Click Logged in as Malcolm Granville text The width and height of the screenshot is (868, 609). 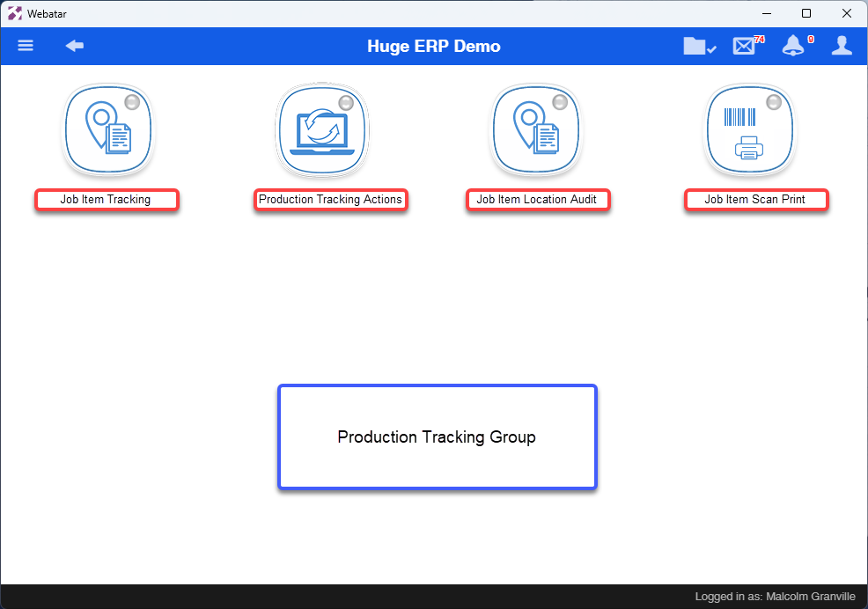pos(775,597)
